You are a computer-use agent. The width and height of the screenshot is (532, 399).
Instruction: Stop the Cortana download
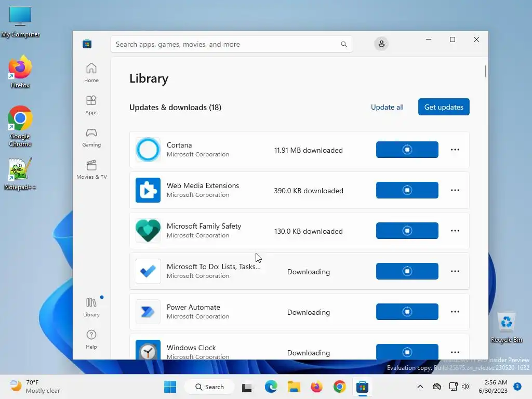pos(407,150)
